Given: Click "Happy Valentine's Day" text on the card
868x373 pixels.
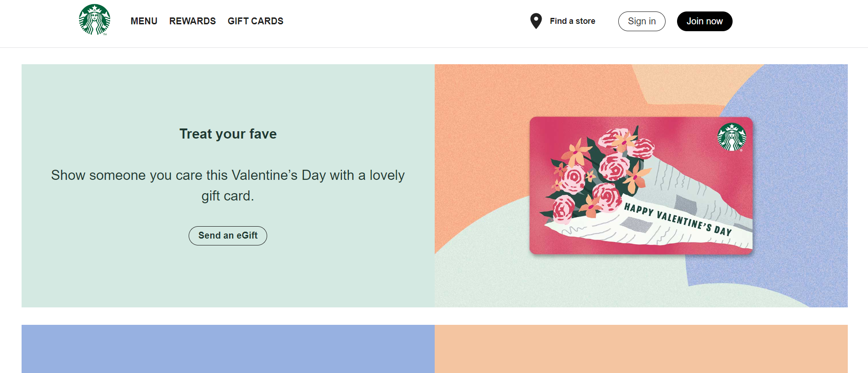Looking at the screenshot, I should pos(678,219).
